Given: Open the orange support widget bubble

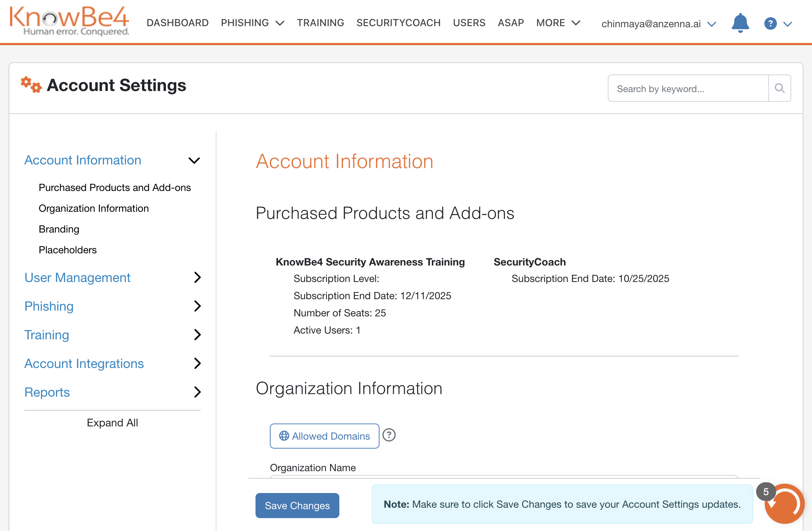Looking at the screenshot, I should [785, 504].
